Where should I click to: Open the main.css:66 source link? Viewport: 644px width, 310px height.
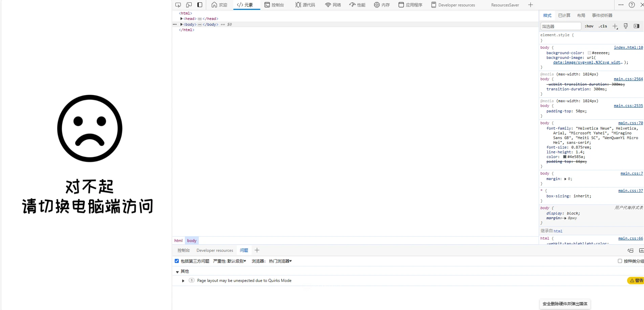point(630,238)
